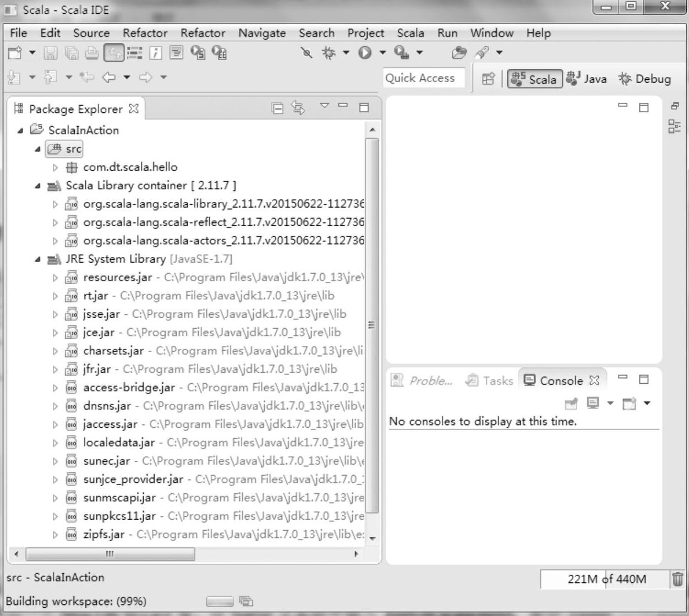Open the Run configurations dropdown arrow
Image resolution: width=689 pixels, height=616 pixels.
(x=382, y=52)
